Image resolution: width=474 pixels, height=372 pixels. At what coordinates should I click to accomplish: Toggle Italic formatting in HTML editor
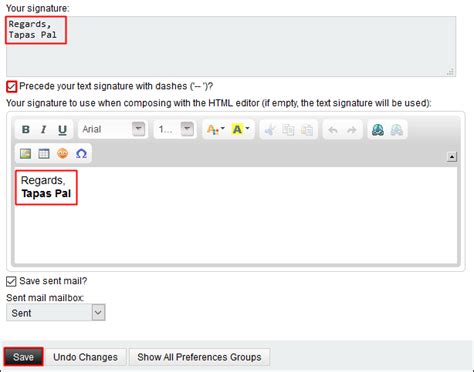click(44, 129)
